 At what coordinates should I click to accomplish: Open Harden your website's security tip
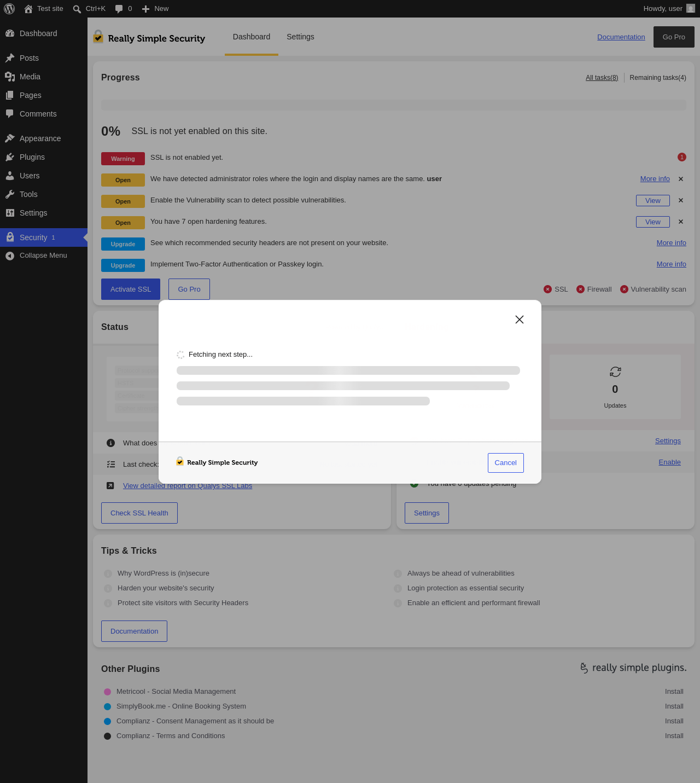coord(166,588)
